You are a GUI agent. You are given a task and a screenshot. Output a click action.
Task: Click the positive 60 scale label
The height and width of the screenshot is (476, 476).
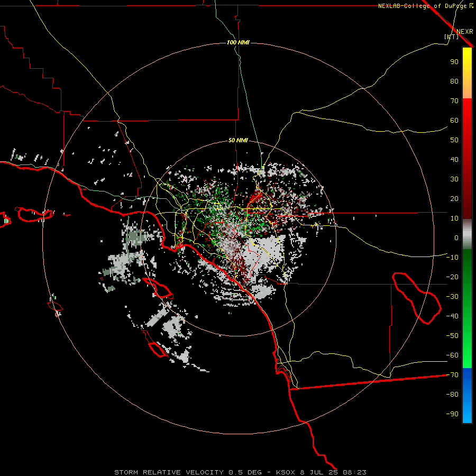click(x=454, y=121)
